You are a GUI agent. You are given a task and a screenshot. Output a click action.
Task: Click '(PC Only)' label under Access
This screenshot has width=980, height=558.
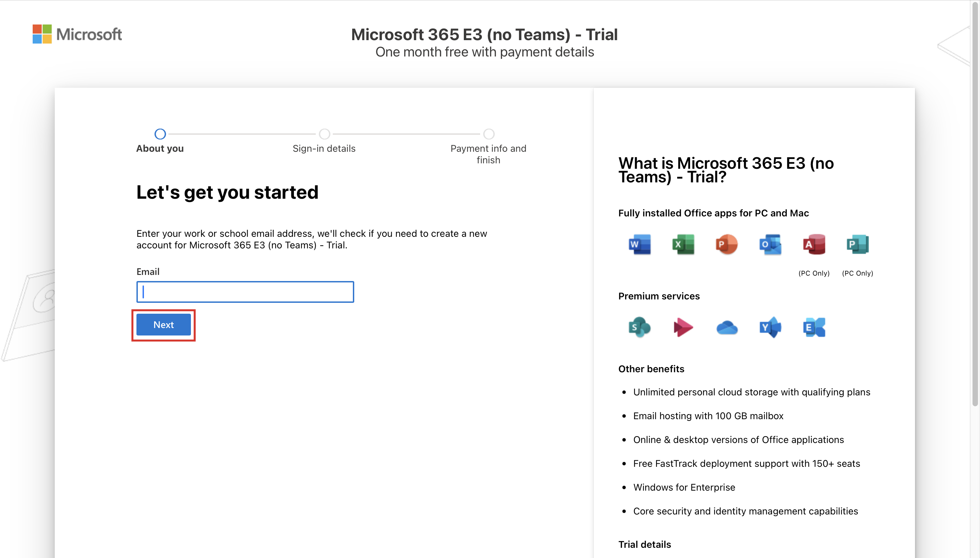point(814,273)
